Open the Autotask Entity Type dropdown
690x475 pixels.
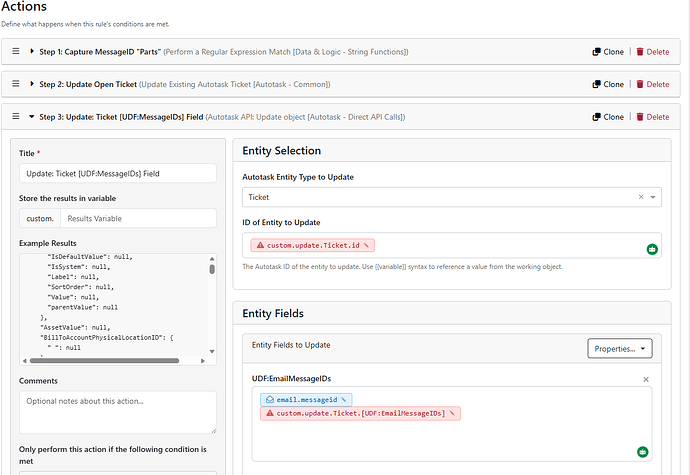(653, 198)
